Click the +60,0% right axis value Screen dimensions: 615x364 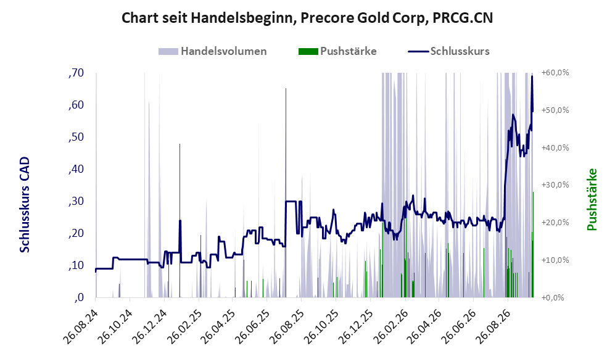[x=555, y=73]
